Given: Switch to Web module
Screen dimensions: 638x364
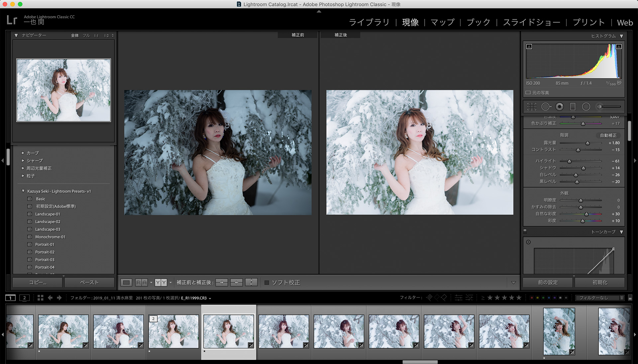Looking at the screenshot, I should (x=625, y=23).
